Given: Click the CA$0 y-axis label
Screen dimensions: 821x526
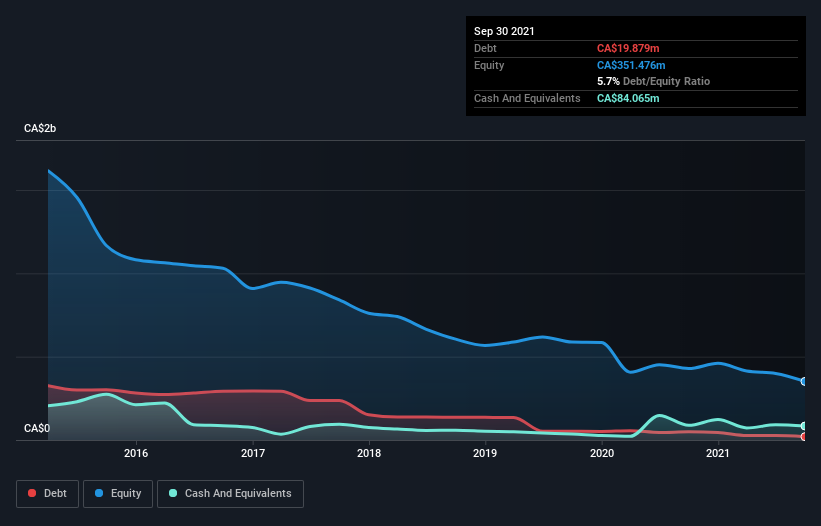Looking at the screenshot, I should (37, 428).
